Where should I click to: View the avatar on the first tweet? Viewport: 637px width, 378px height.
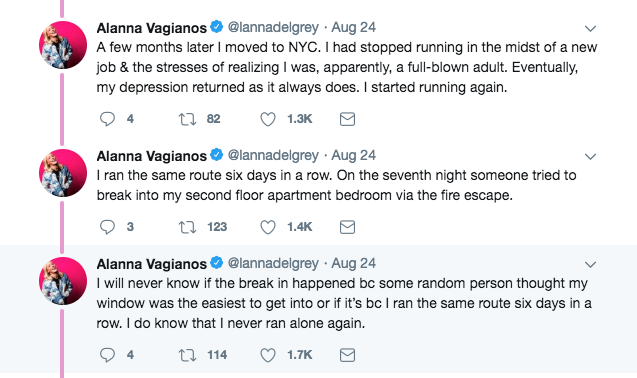click(x=63, y=45)
